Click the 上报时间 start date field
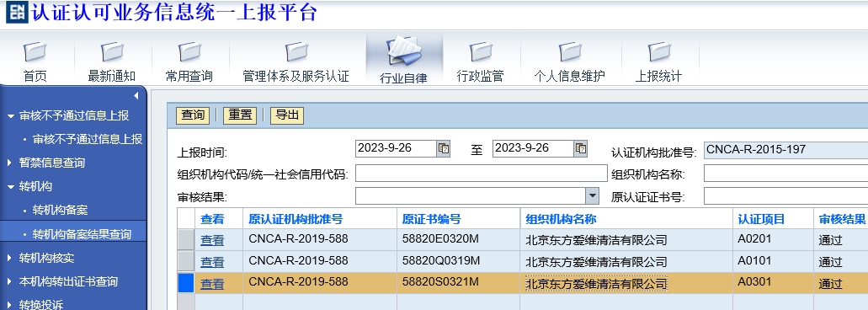 (396, 148)
